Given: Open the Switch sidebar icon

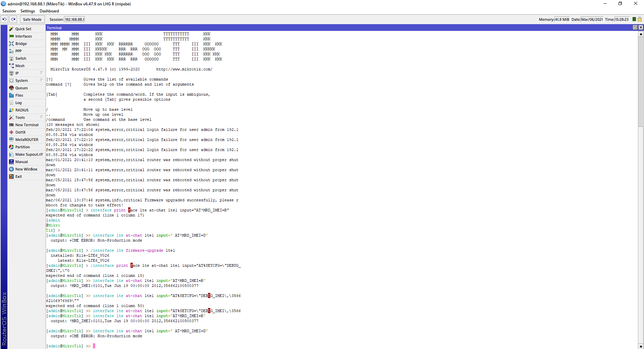Looking at the screenshot, I should pyautogui.click(x=11, y=58).
